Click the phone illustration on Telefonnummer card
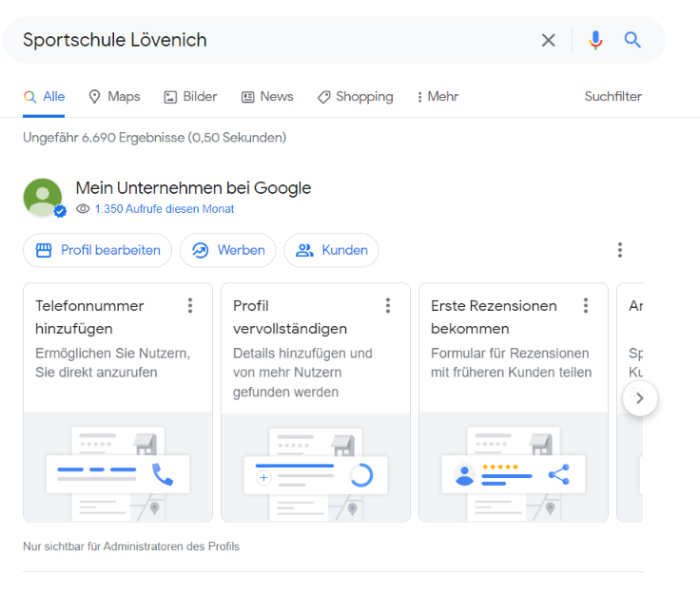 click(x=163, y=474)
